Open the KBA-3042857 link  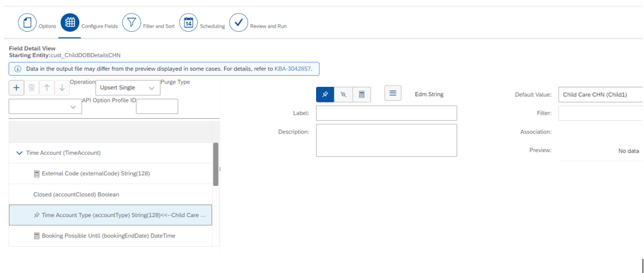[x=293, y=69]
